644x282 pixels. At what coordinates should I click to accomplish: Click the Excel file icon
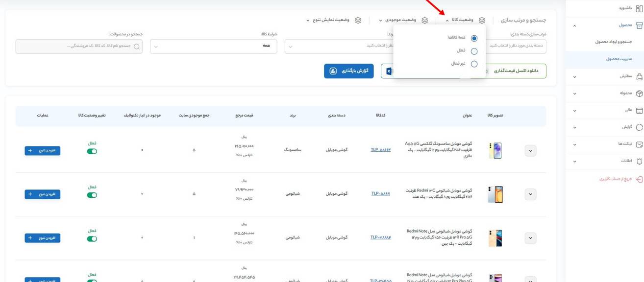(390, 71)
